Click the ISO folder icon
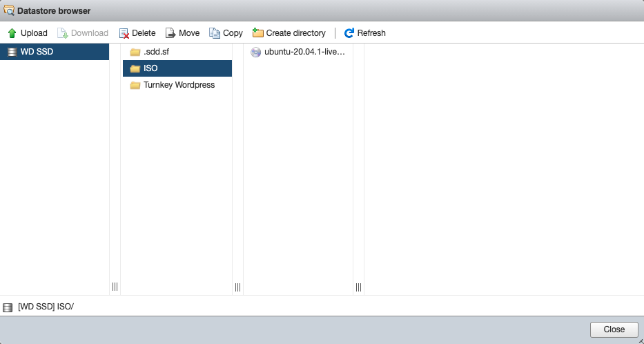 [135, 68]
